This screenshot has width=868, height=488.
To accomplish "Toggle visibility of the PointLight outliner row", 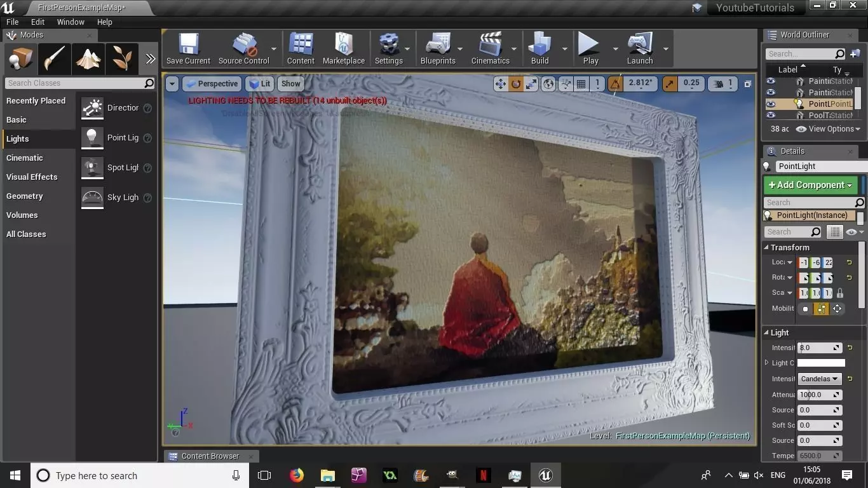I will click(771, 104).
